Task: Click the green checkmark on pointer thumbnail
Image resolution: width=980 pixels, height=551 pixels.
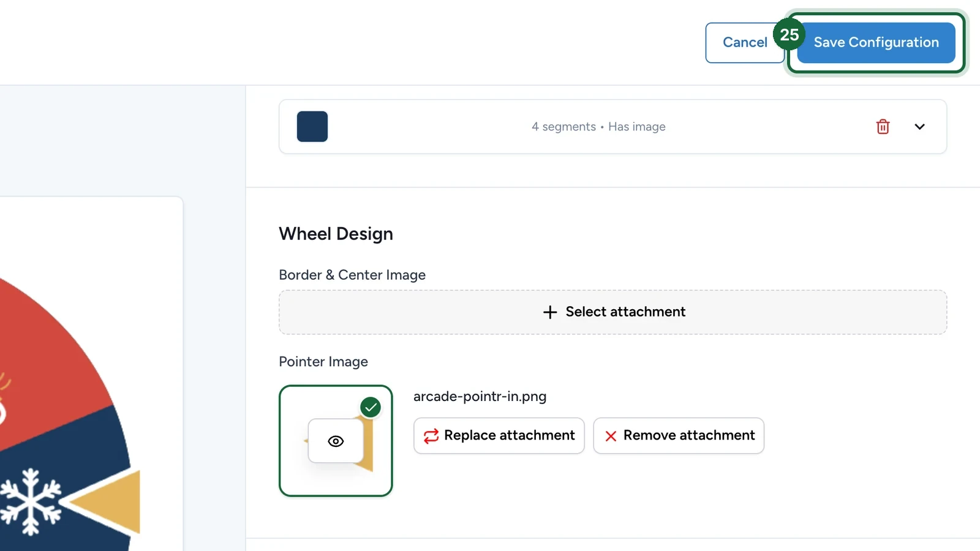Action: [x=371, y=407]
